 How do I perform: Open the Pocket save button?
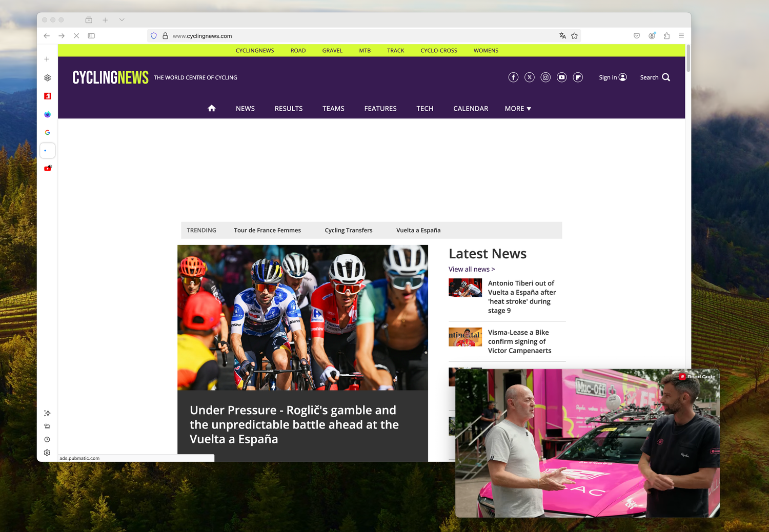[637, 36]
